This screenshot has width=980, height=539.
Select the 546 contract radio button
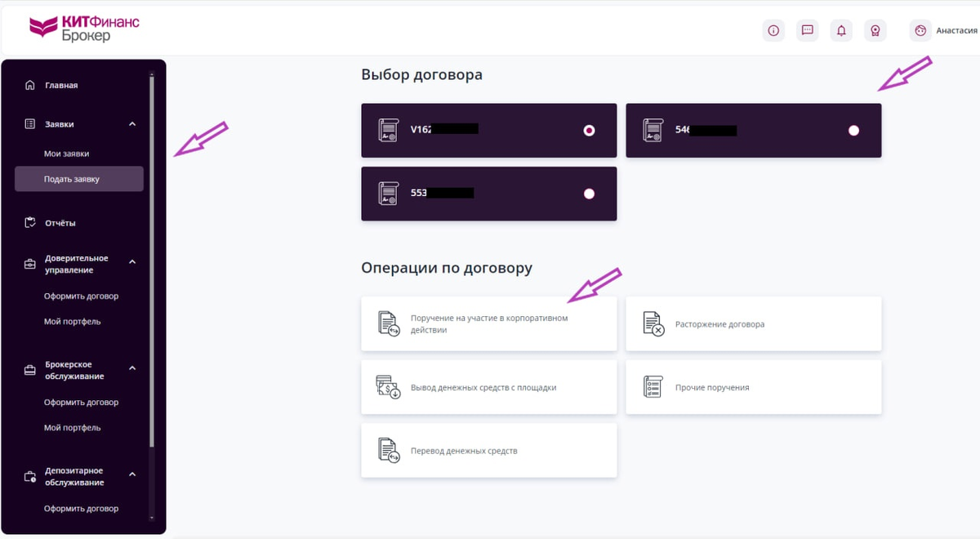(854, 131)
